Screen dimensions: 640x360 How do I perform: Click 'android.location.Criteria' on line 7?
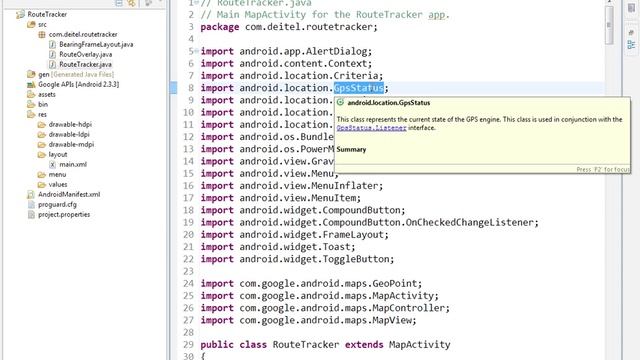coord(309,76)
